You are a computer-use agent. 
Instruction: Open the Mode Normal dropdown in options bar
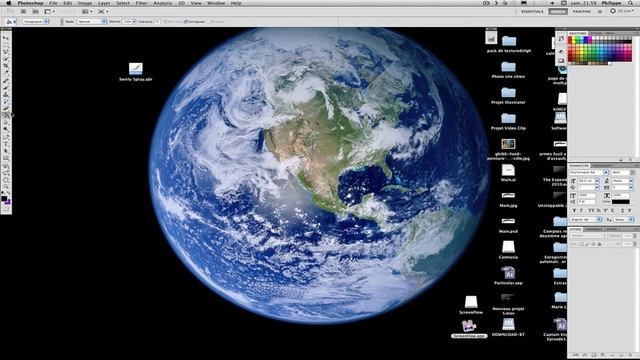(x=92, y=21)
